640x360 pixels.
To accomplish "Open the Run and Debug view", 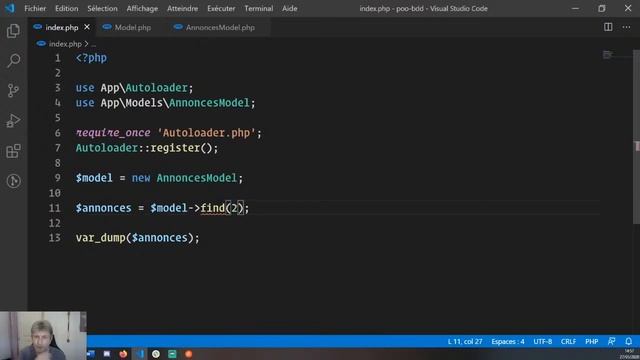I will click(x=13, y=121).
